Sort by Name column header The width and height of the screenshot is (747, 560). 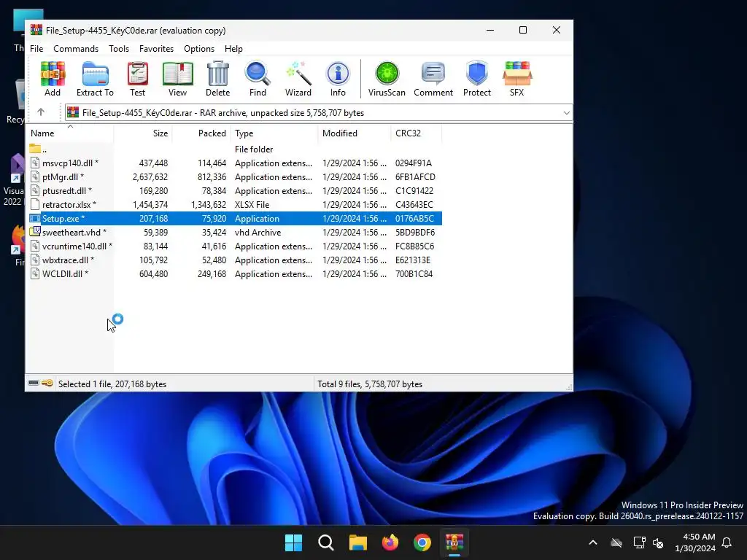70,133
